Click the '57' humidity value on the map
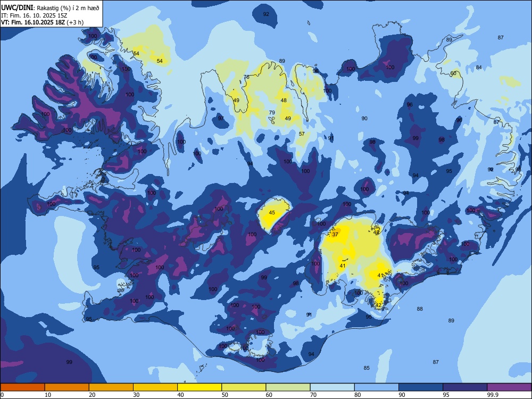 pos(302,134)
